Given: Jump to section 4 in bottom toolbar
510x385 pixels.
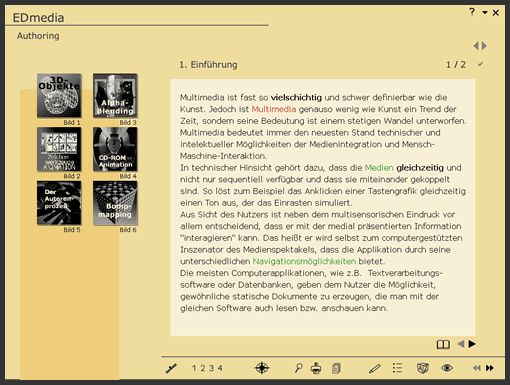Looking at the screenshot, I should [x=220, y=368].
